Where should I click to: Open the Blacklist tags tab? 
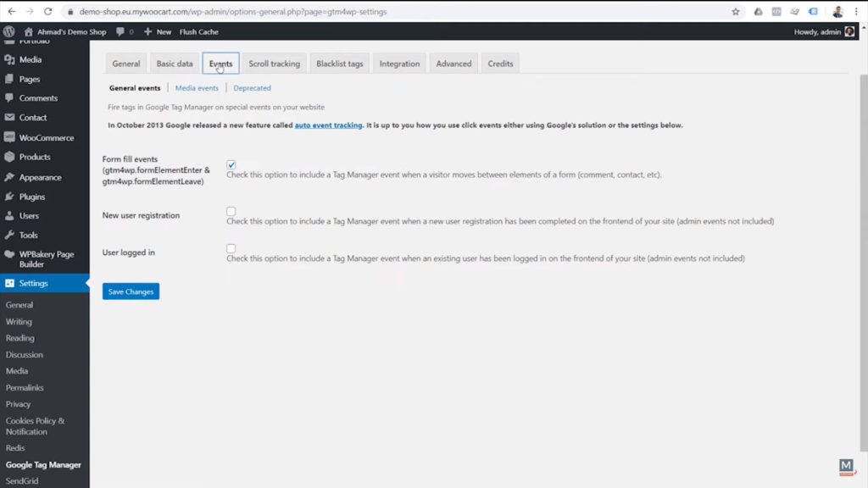coord(339,63)
